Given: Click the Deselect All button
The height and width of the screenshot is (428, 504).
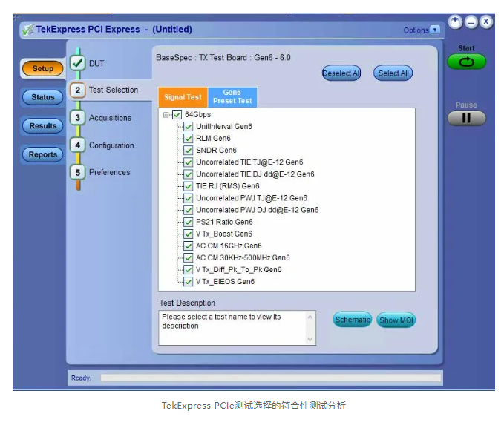Looking at the screenshot, I should 341,73.
